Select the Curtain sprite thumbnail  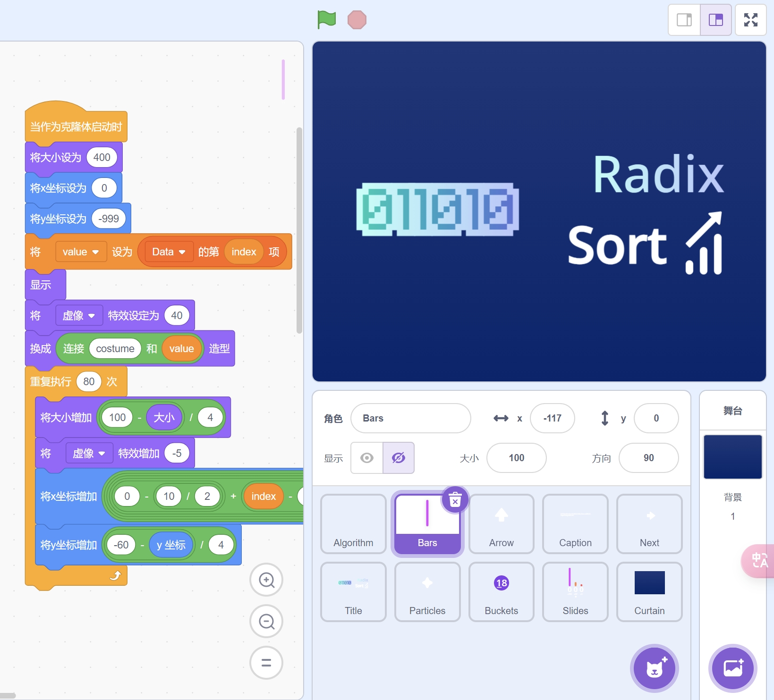(x=649, y=591)
